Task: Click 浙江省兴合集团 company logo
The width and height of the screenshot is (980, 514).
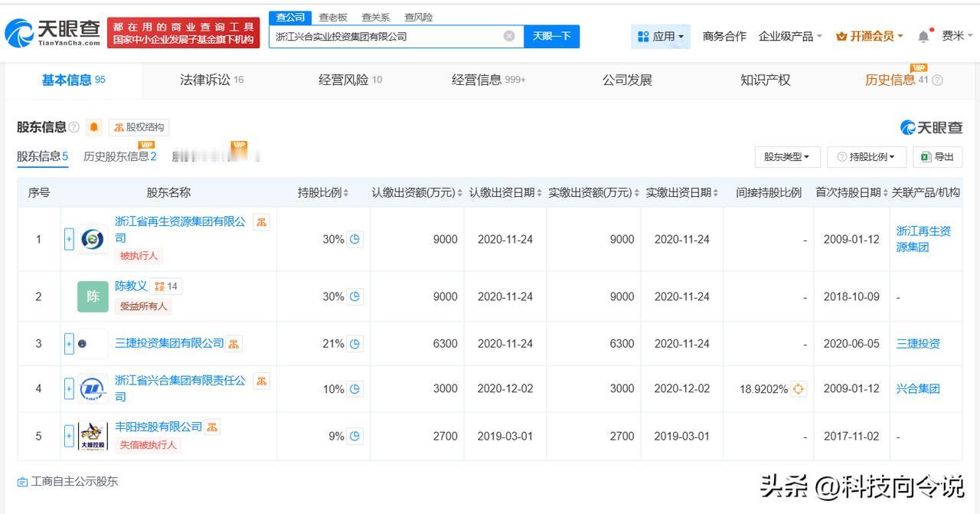Action: [93, 389]
